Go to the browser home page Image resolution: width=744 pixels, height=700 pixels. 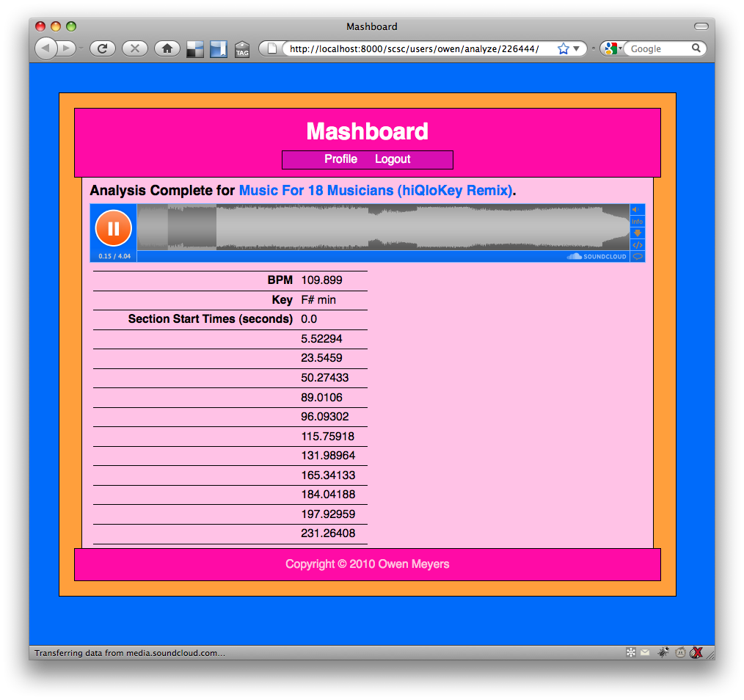pyautogui.click(x=167, y=49)
